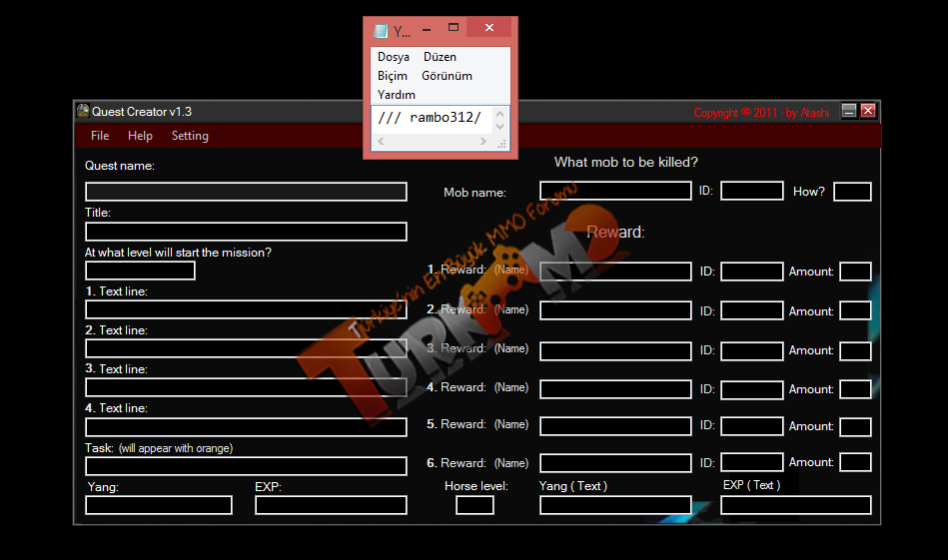
Task: Click the 2. Text line field
Action: [x=246, y=348]
